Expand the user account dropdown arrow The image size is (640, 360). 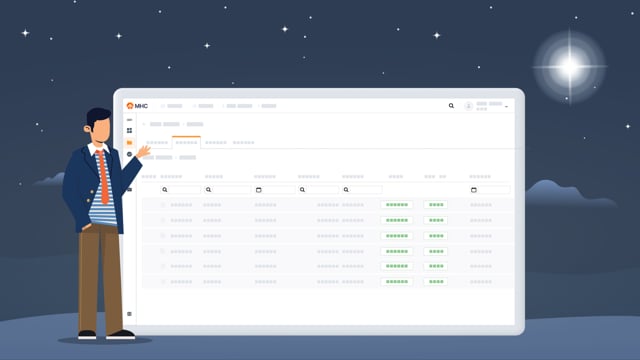point(506,107)
